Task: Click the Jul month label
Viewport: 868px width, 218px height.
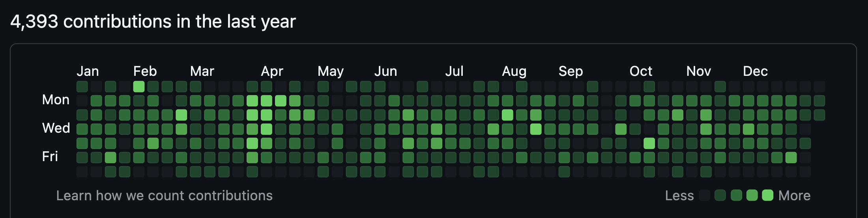Action: point(454,71)
